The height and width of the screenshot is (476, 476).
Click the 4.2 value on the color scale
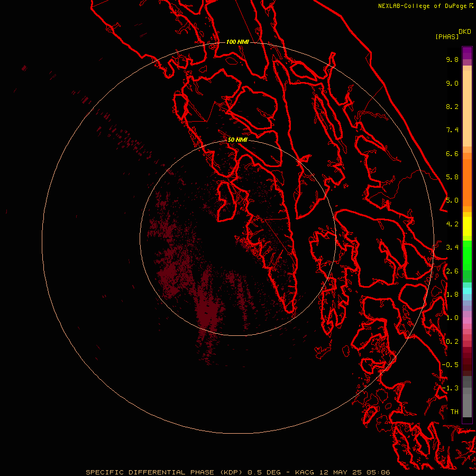coord(452,224)
